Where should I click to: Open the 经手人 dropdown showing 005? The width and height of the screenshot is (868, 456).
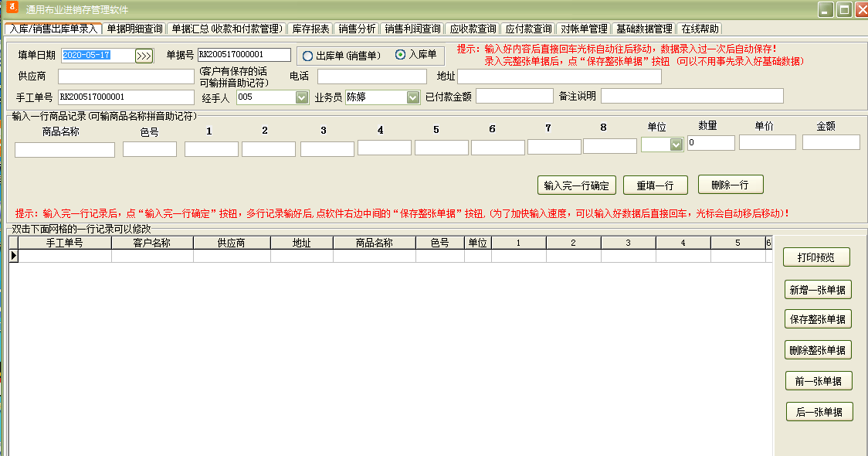(x=301, y=97)
